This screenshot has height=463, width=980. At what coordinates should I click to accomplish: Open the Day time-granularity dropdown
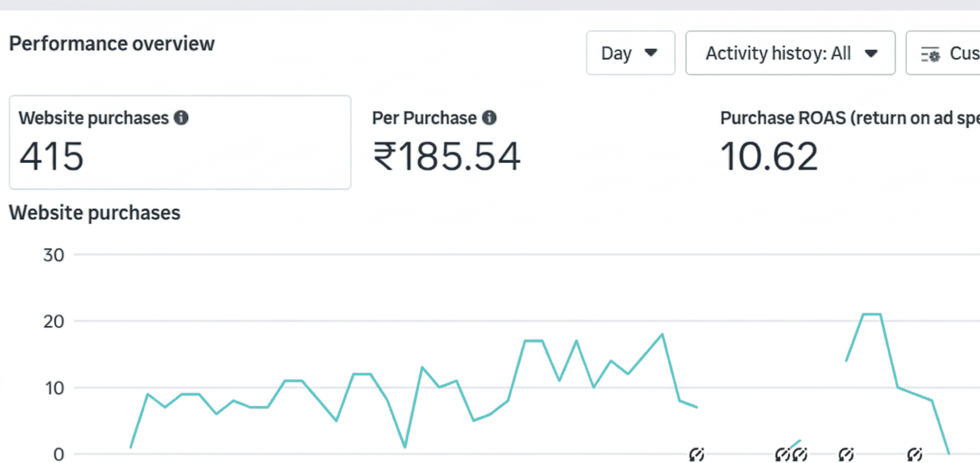[630, 53]
